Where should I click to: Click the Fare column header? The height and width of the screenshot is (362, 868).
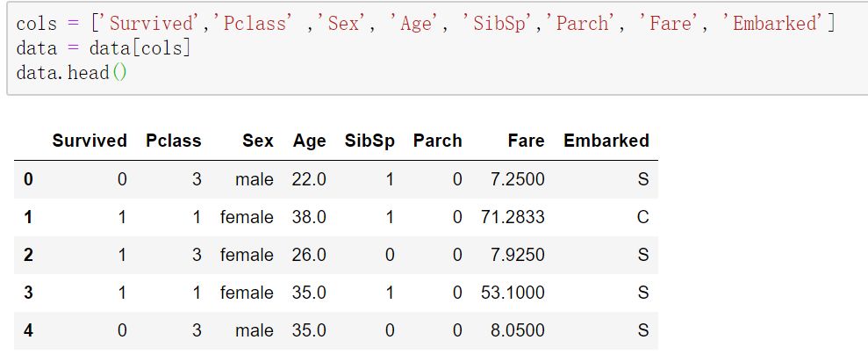coord(526,141)
